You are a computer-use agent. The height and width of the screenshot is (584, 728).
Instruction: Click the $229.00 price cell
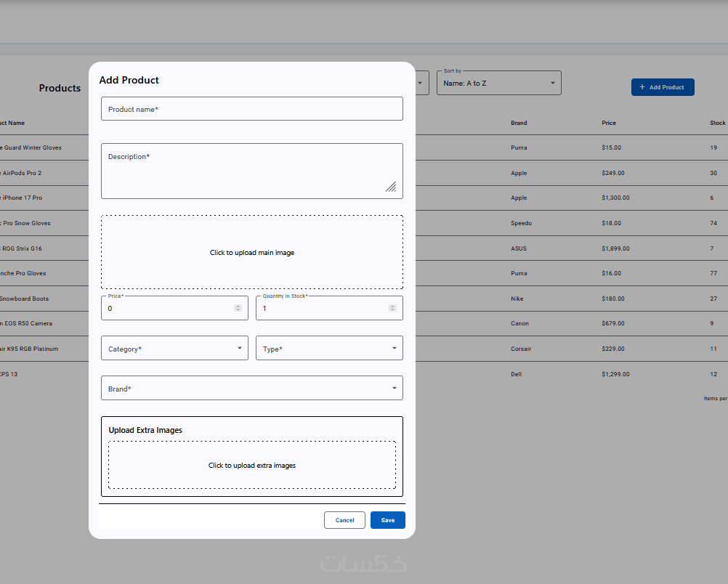point(613,349)
